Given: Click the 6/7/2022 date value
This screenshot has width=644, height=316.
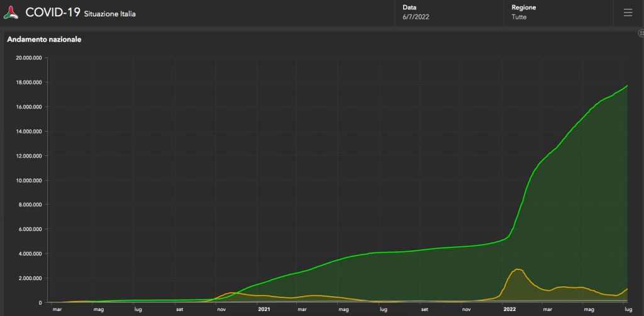Looking at the screenshot, I should click(x=416, y=17).
